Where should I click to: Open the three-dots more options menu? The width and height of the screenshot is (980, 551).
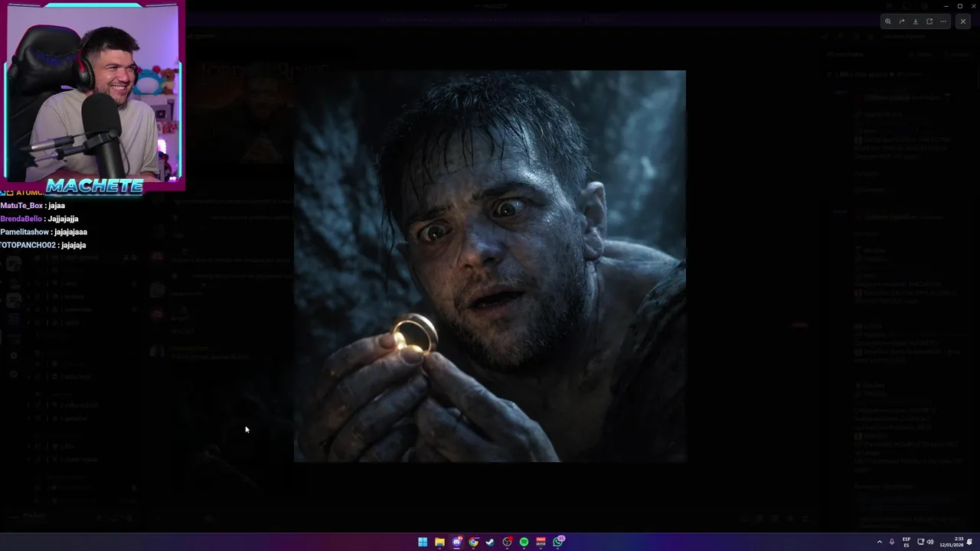943,21
